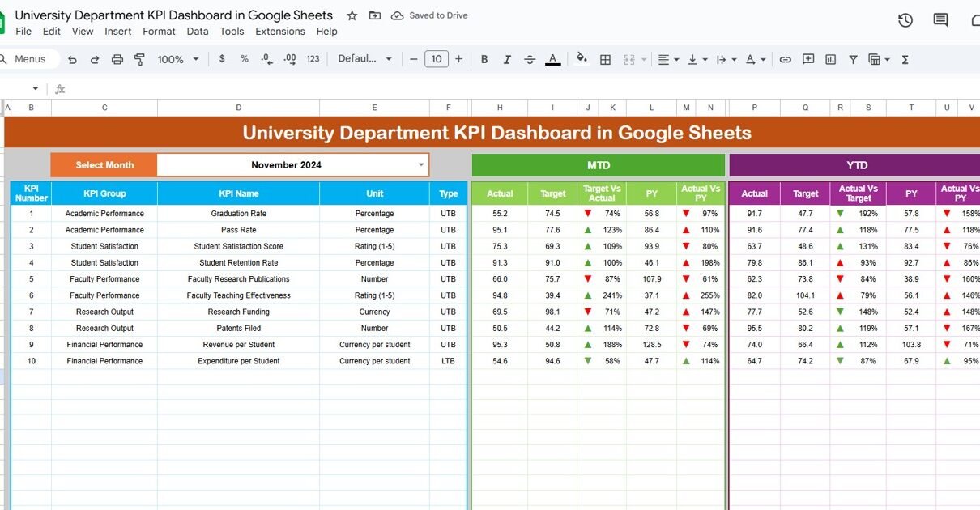Screen dimensions: 980x510
Task: Click the increase font size plus button
Action: (459, 59)
